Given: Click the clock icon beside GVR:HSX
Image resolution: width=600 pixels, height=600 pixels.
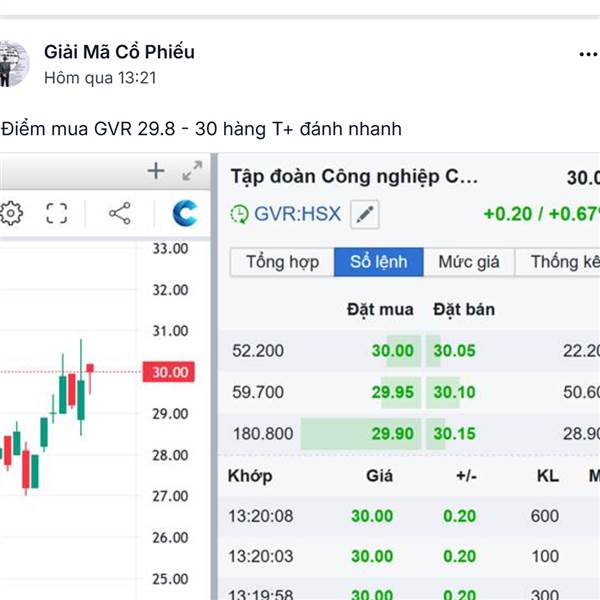Looking at the screenshot, I should point(240,214).
